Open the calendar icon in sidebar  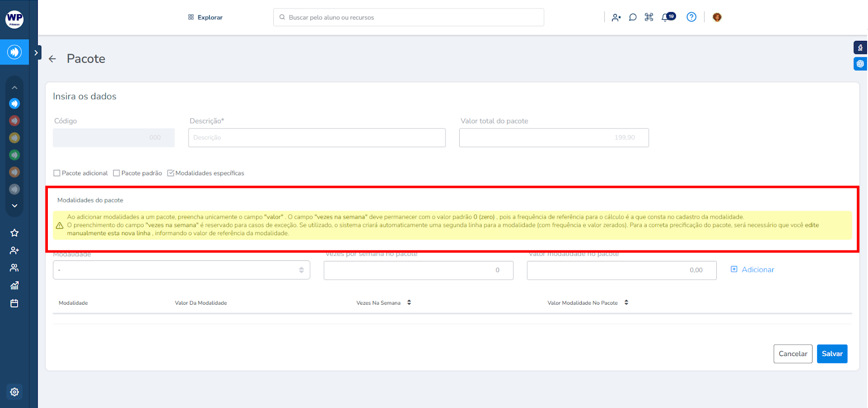coord(14,303)
